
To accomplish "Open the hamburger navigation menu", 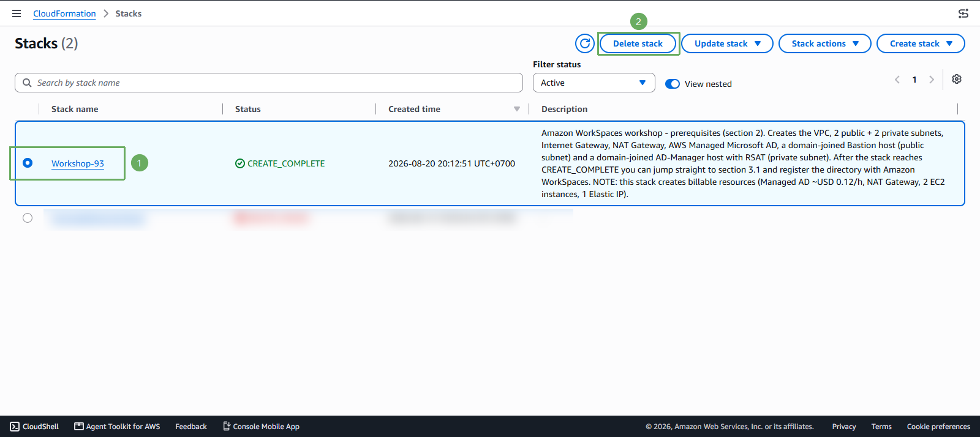I will tap(17, 13).
